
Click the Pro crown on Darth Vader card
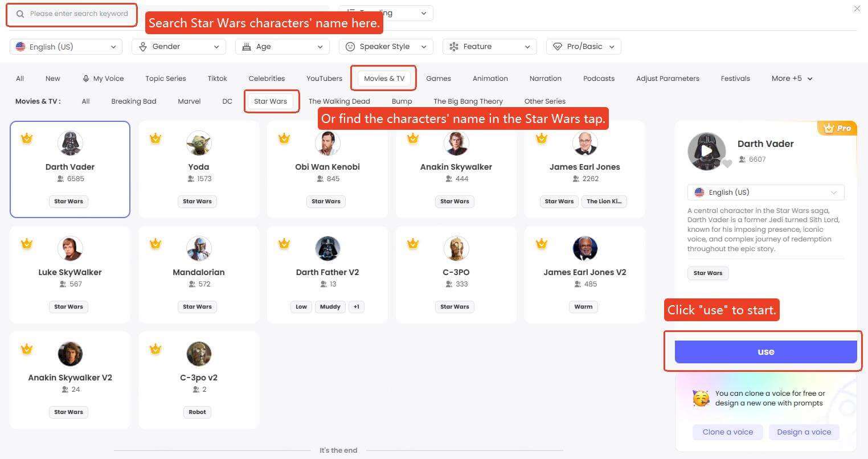(x=26, y=138)
